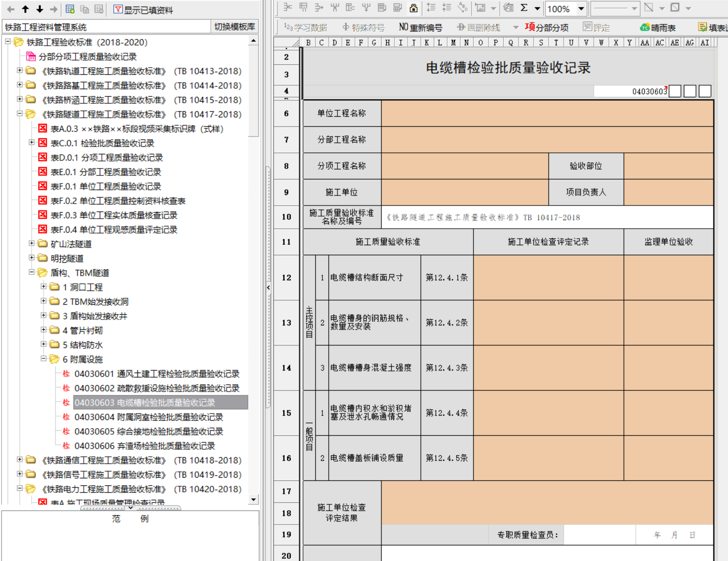Select the 4 管片衬砌 folder

coord(83,330)
